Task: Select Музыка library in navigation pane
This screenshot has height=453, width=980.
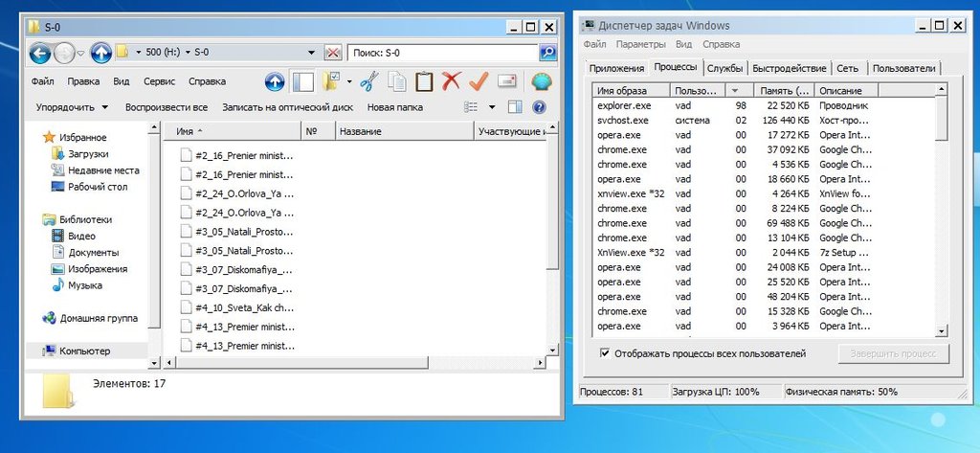Action: tap(85, 285)
